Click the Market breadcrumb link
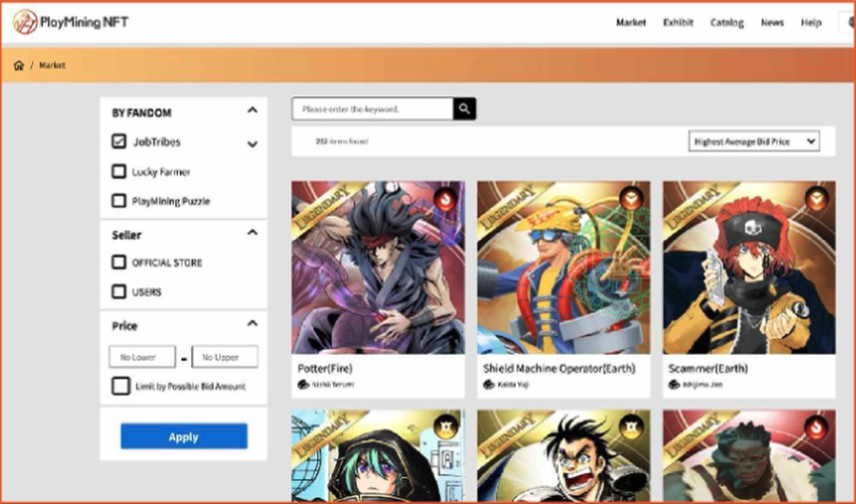Image resolution: width=856 pixels, height=504 pixels. (52, 66)
